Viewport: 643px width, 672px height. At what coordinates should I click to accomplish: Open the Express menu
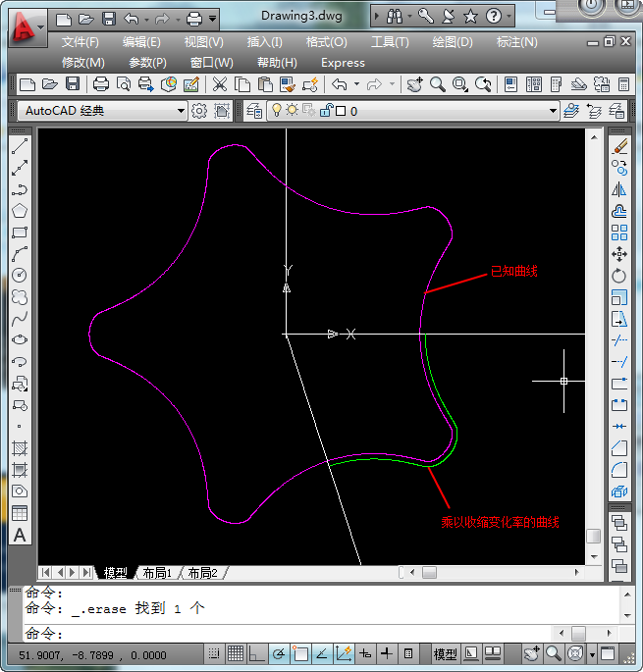(343, 63)
